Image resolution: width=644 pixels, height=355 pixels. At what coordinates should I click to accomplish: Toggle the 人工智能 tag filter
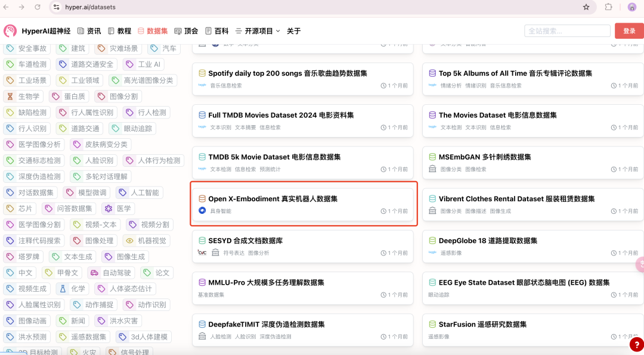click(x=138, y=192)
